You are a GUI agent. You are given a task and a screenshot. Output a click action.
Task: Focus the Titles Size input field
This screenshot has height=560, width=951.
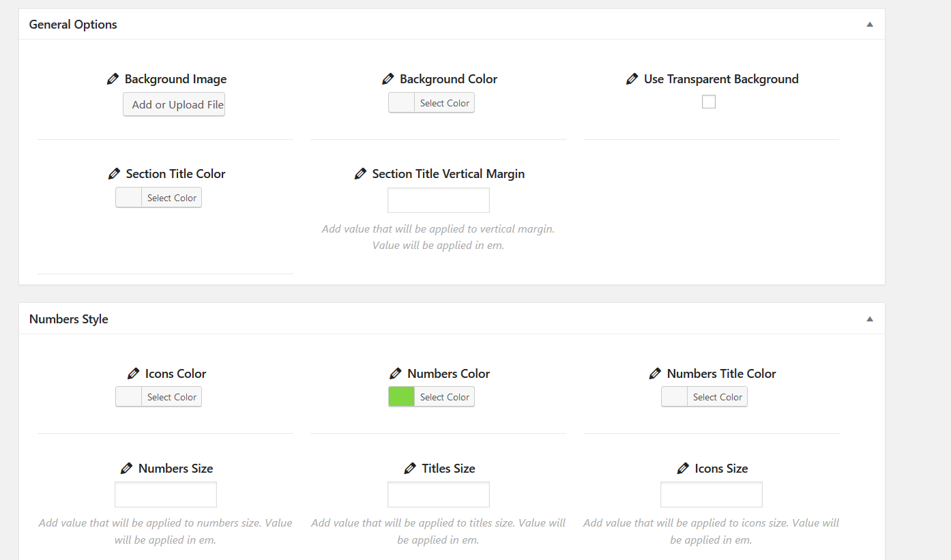tap(439, 495)
